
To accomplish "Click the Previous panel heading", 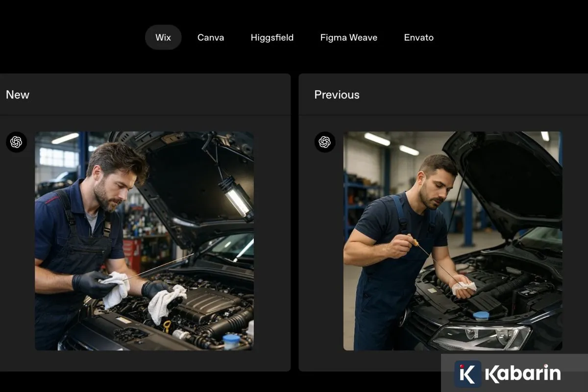I will click(337, 95).
